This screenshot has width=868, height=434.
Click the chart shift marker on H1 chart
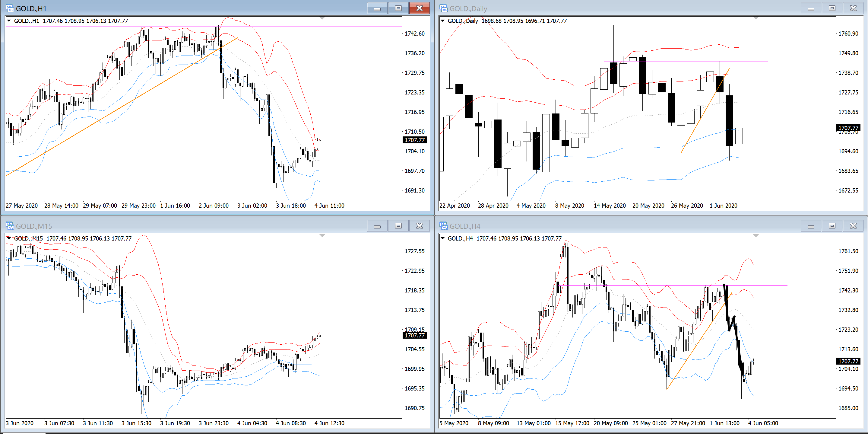click(322, 18)
